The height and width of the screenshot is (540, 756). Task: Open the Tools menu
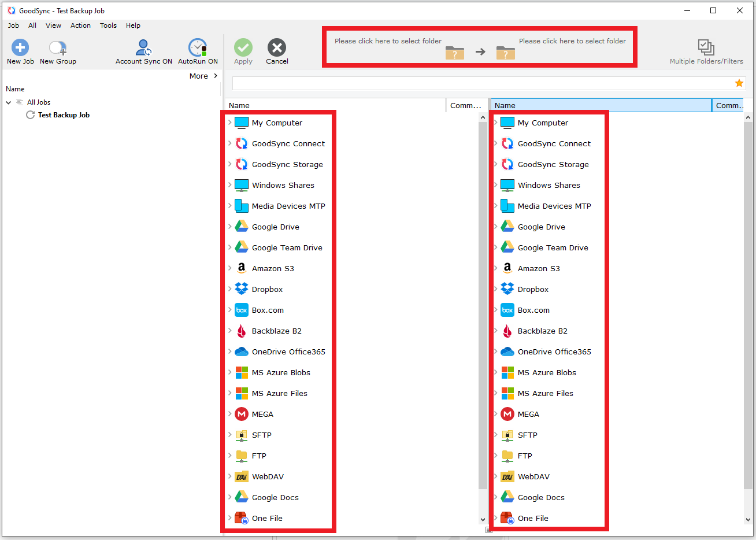coord(108,25)
